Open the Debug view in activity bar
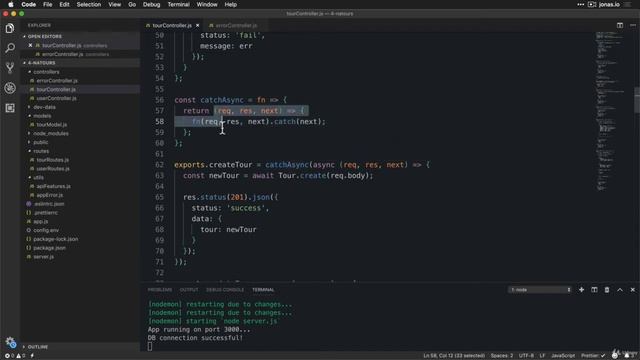 [x=10, y=88]
